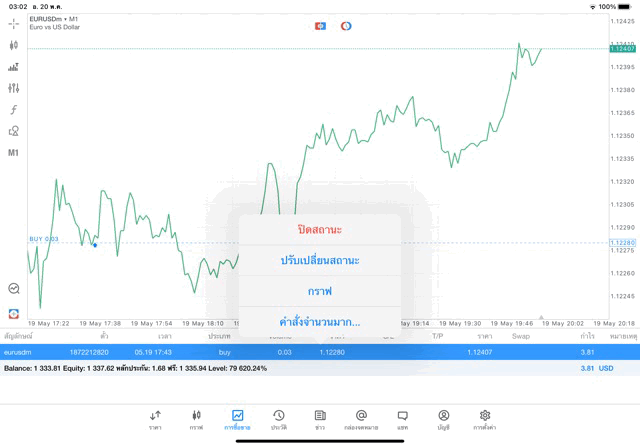This screenshot has height=447, width=640.
Task: Select the eurusdm buy position row
Action: (320, 352)
